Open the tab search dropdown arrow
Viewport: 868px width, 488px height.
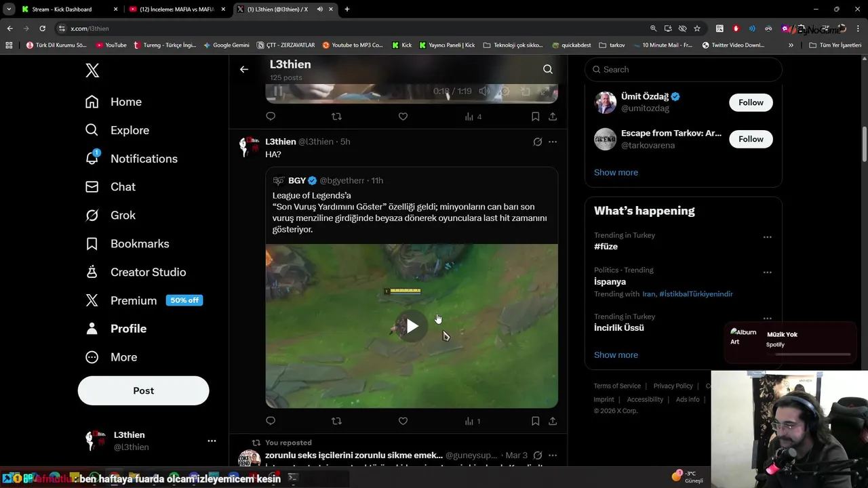click(8, 9)
